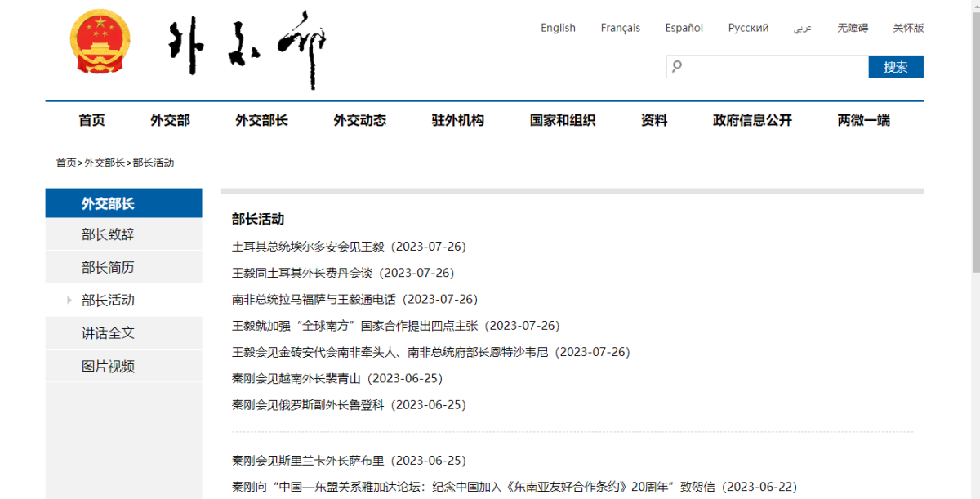This screenshot has height=499, width=980.
Task: Click the 外交部 calligraphy title image
Action: click(247, 47)
